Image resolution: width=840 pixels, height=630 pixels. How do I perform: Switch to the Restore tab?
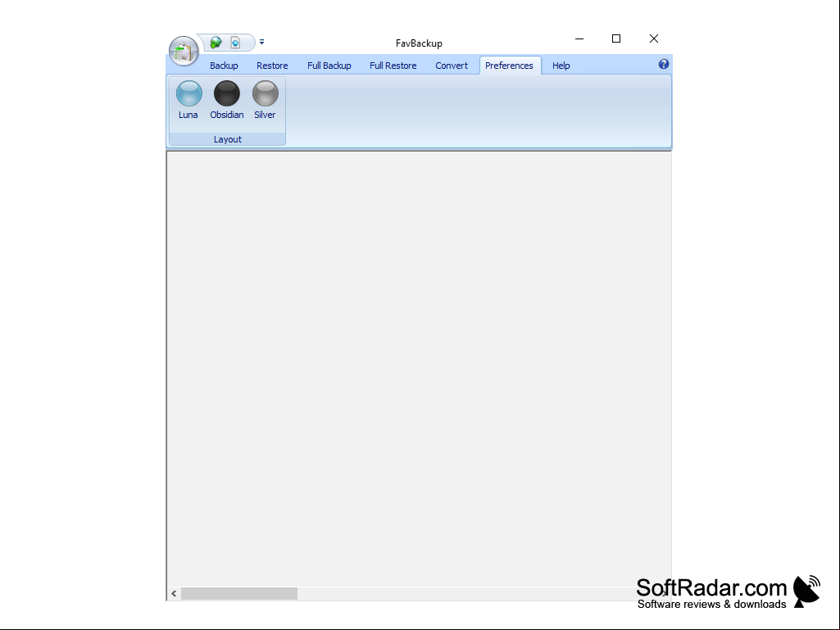(x=272, y=66)
